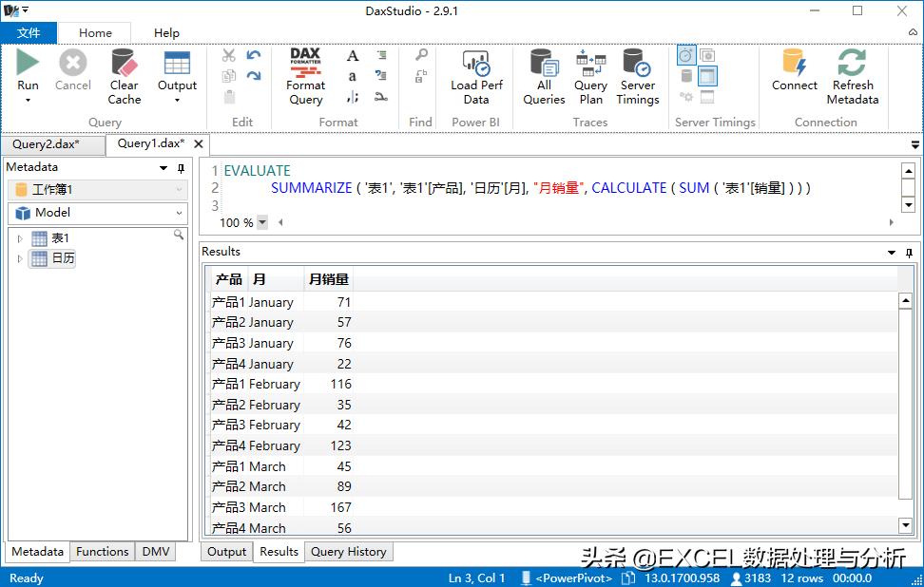Open the Model selection dropdown
The width and height of the screenshot is (924, 587).
pyautogui.click(x=98, y=213)
